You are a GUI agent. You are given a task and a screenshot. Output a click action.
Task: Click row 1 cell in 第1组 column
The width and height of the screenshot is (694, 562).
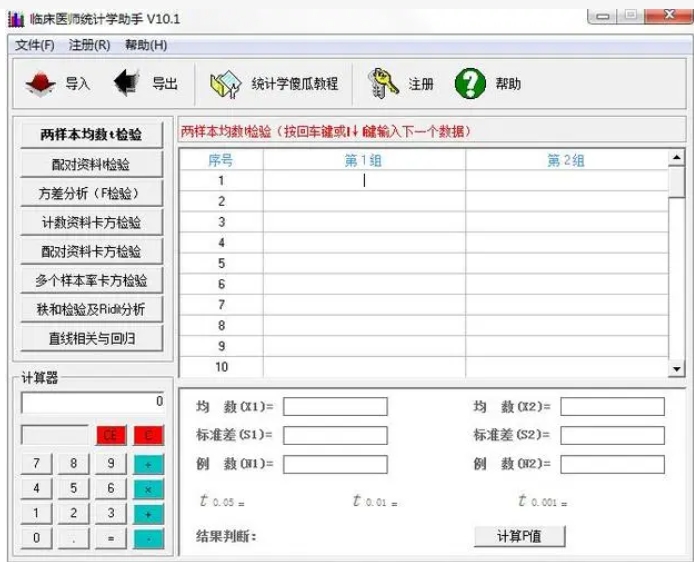[x=364, y=181]
